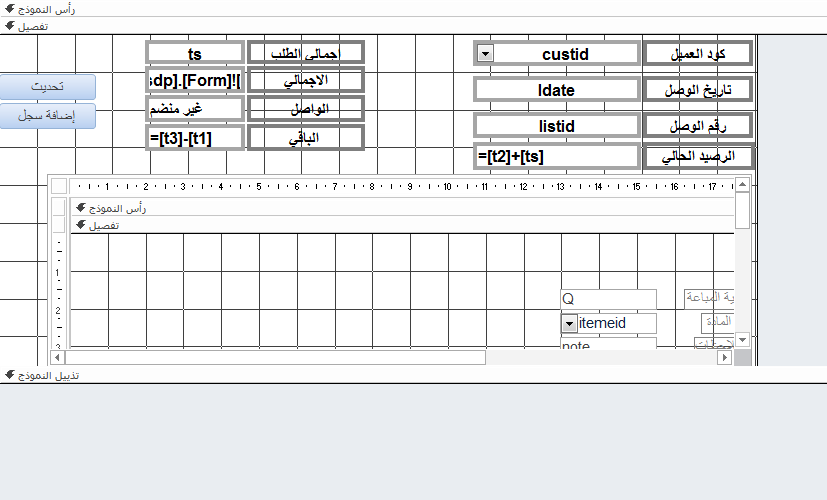This screenshot has height=500, width=827.
Task: Select the غير منضم unbound text box
Action: (x=195, y=109)
